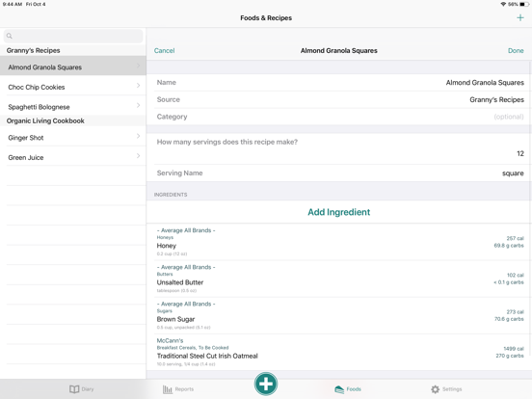Screen dimensions: 532x399
Task: Select the Brown Sugar ingredient row
Action: click(x=339, y=315)
